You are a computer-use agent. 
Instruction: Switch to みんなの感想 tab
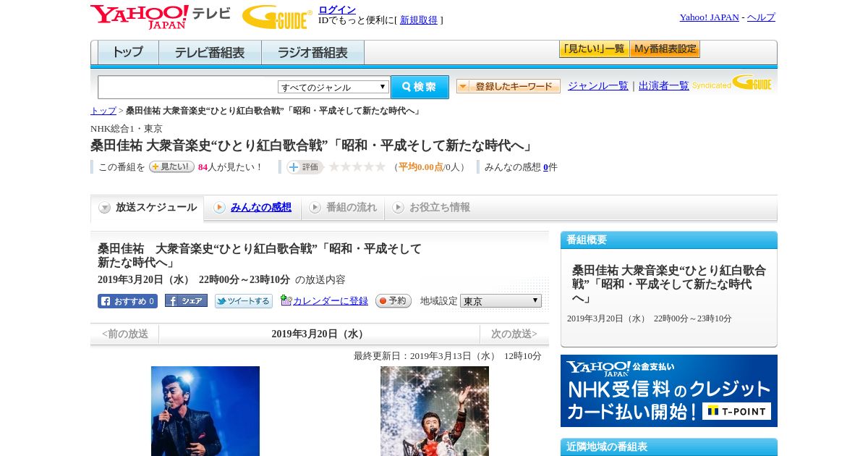click(x=261, y=207)
